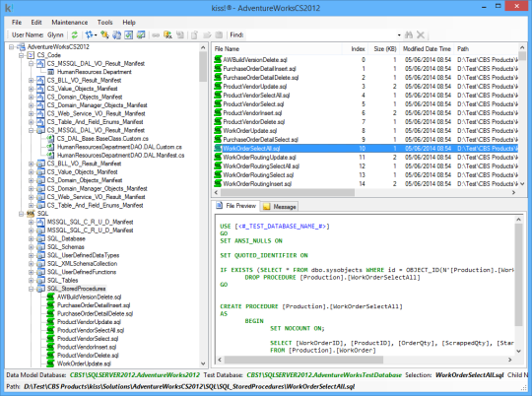Click the SQL folder database icon in tree
This screenshot has height=396, width=532.
point(31,214)
